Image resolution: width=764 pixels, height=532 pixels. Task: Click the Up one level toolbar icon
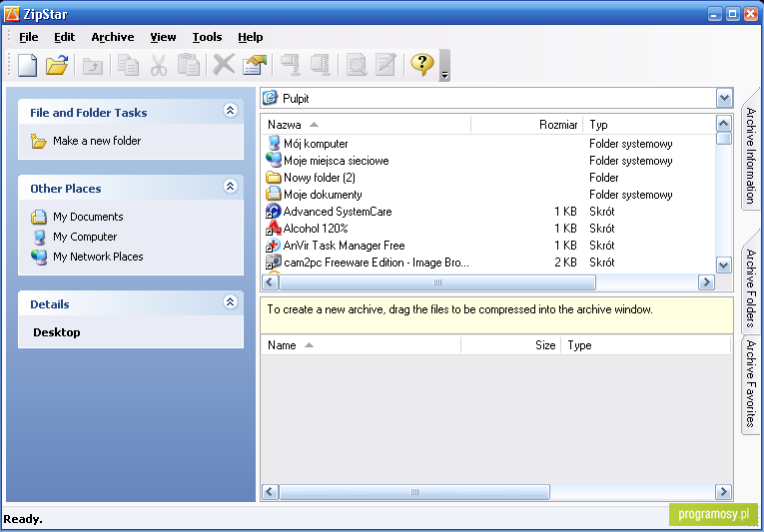click(x=93, y=65)
